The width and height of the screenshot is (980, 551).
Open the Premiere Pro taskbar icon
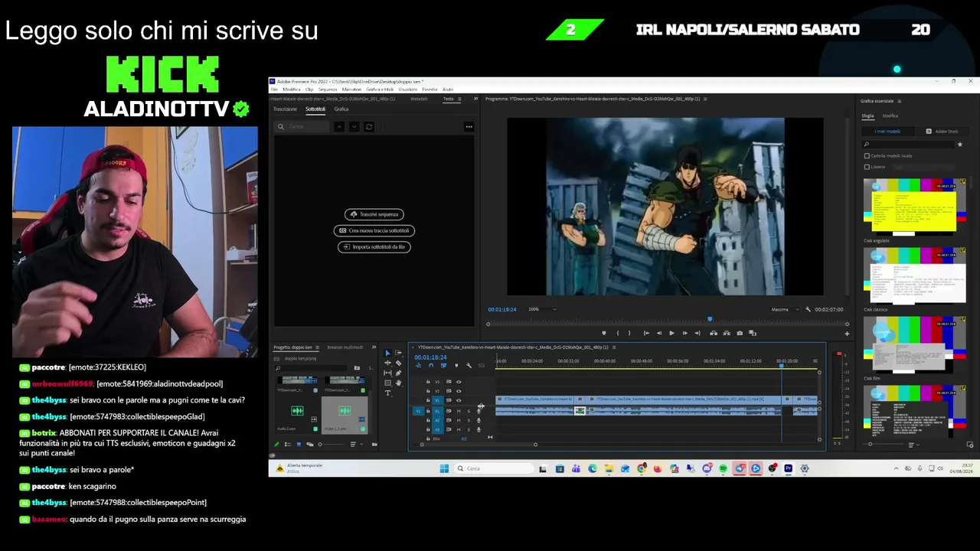[x=788, y=468]
